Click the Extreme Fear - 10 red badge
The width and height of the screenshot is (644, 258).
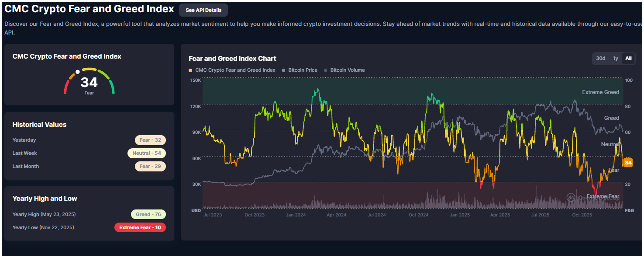140,228
